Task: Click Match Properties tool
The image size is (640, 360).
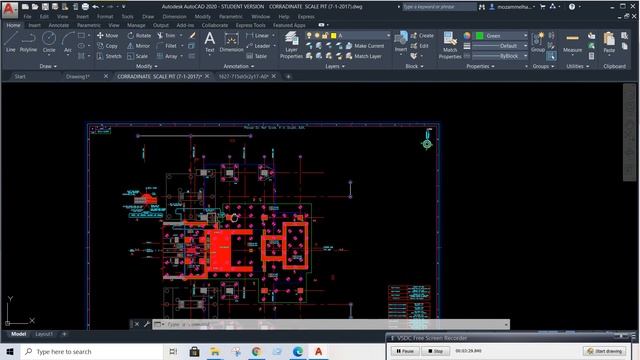Action: click(x=450, y=45)
